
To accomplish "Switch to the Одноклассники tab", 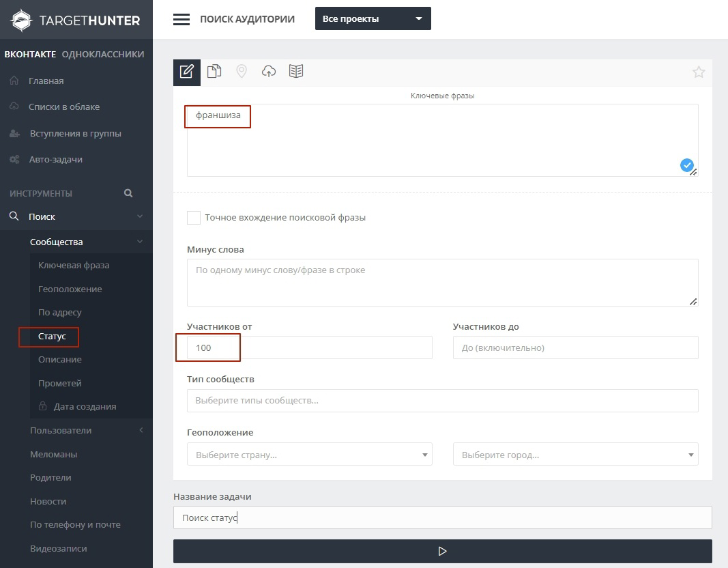I will point(103,54).
